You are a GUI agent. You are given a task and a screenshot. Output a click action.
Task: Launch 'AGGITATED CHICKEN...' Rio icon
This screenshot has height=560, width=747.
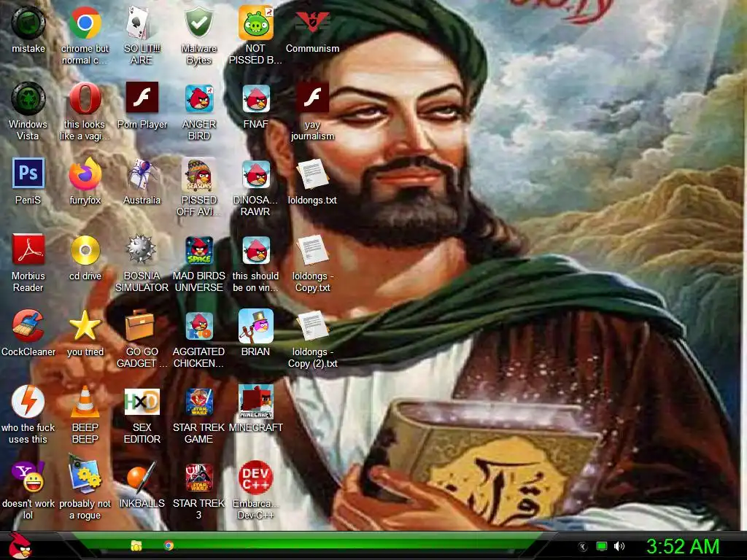point(198,326)
